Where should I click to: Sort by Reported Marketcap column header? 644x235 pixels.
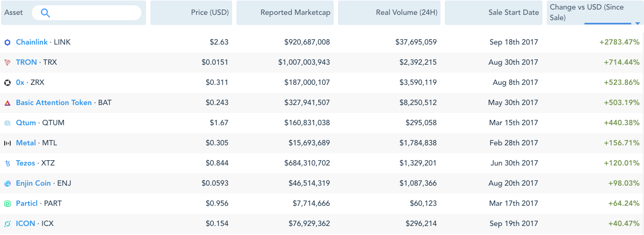[285, 13]
